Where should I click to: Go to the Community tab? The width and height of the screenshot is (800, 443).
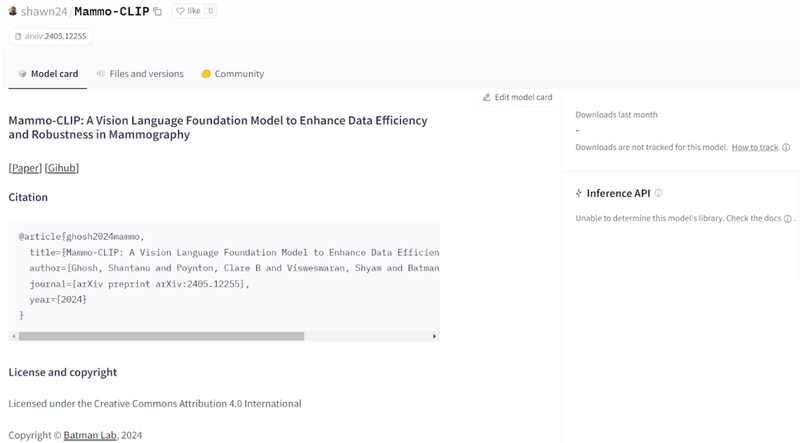[x=233, y=74]
